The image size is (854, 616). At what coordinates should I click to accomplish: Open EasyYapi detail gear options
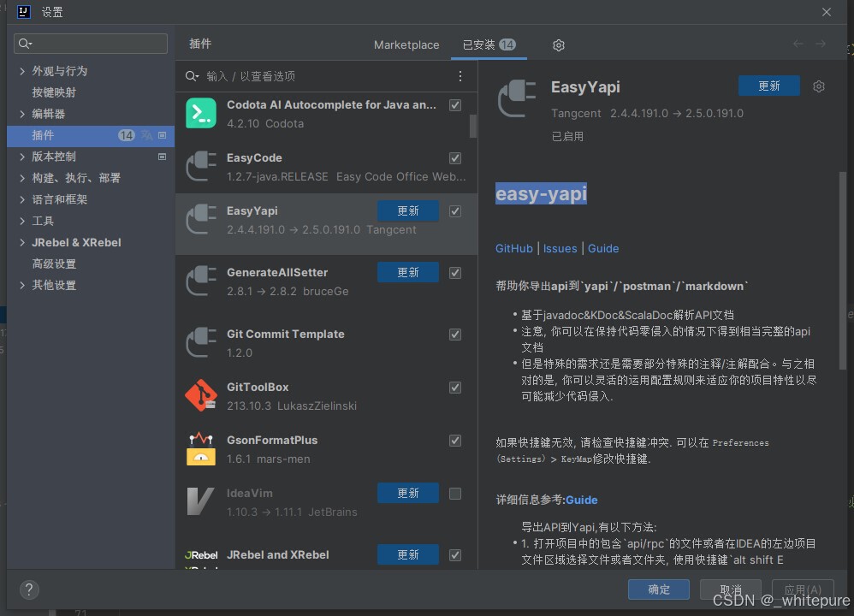(x=819, y=86)
